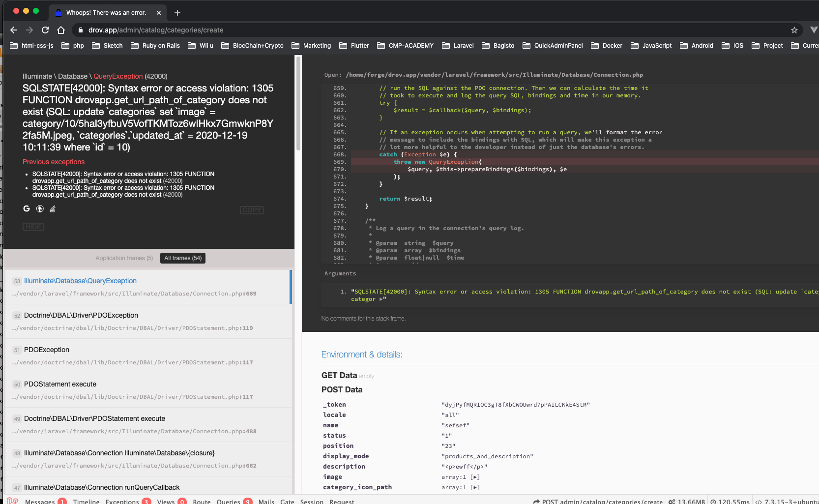This screenshot has height=504, width=819.
Task: Click the 'Environment & details:' heading
Action: [x=362, y=355]
